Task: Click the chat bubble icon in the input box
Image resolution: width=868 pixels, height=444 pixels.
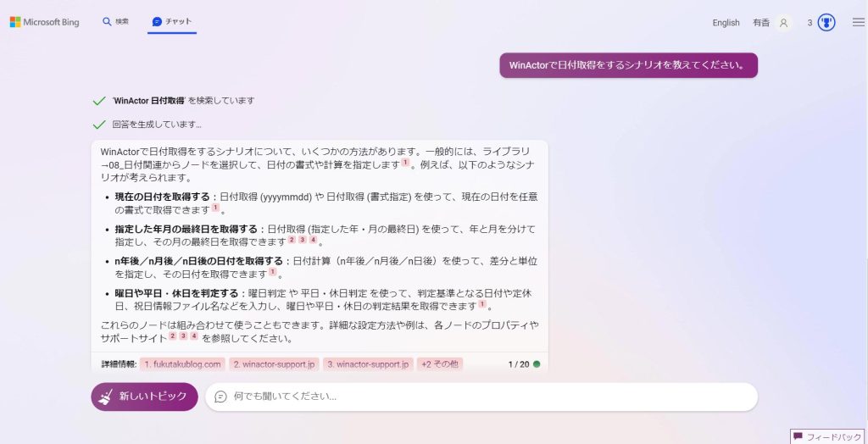Action: 221,397
